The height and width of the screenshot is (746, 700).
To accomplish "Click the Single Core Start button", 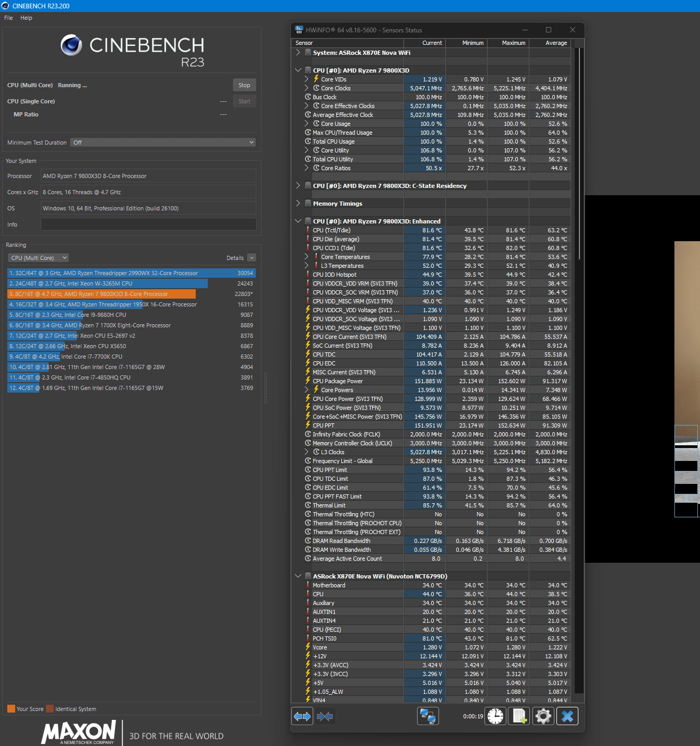I will tap(244, 101).
